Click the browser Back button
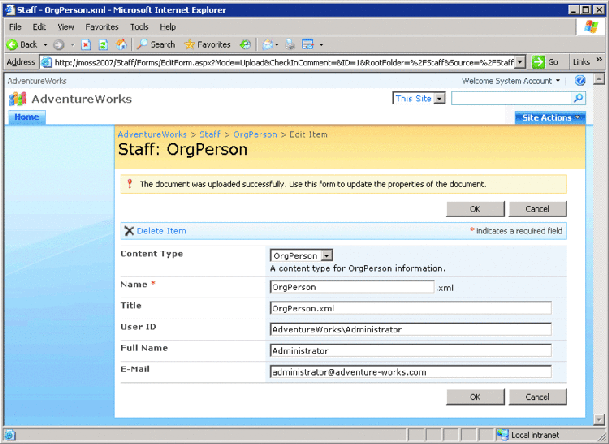 tap(22, 45)
